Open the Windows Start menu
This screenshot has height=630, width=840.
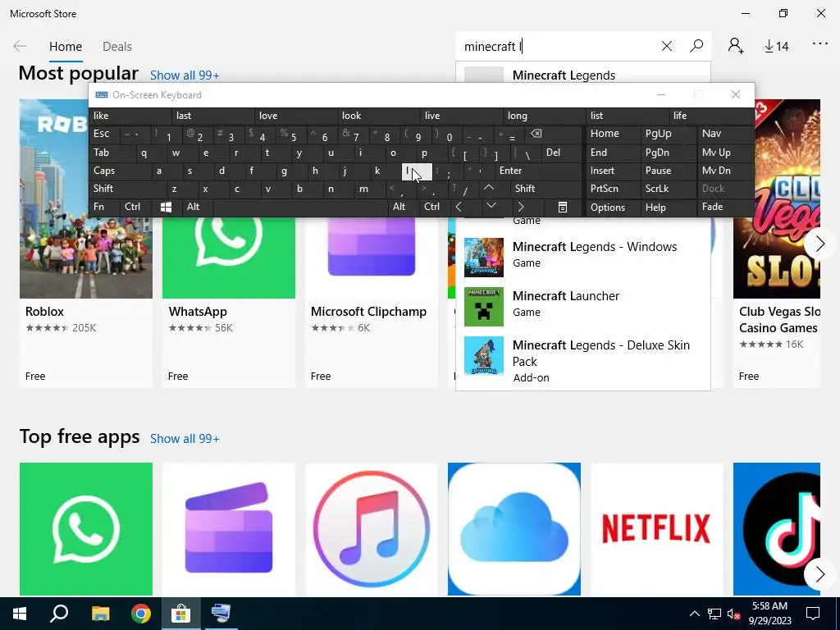coord(20,614)
